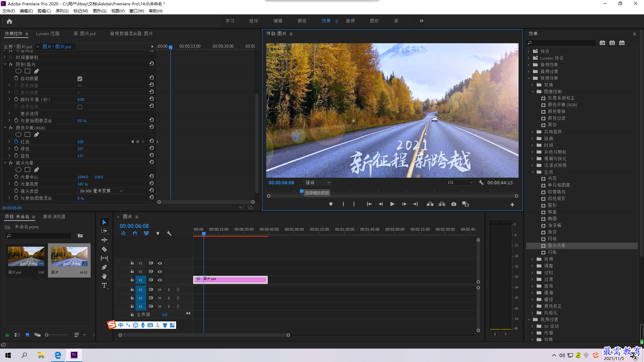
Task: Collapse the Lens Flare effect
Action: click(x=5, y=163)
